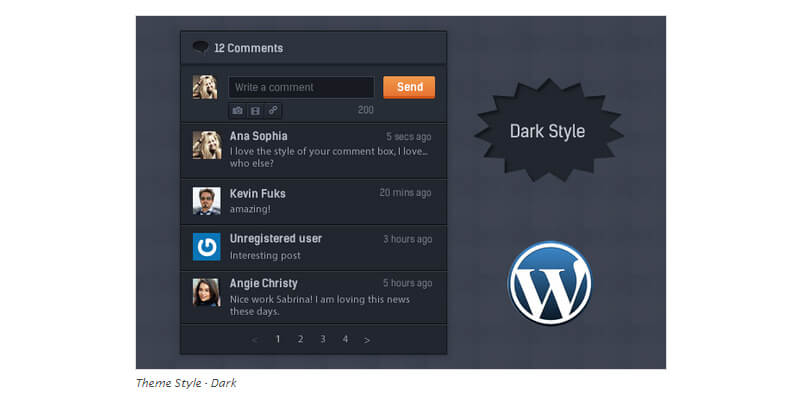Go to comments page 4
The image size is (800, 400).
[x=345, y=339]
